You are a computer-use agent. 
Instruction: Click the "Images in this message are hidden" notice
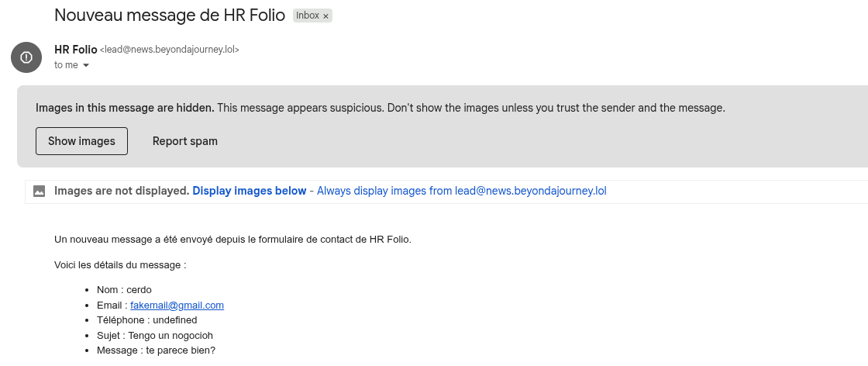[125, 108]
